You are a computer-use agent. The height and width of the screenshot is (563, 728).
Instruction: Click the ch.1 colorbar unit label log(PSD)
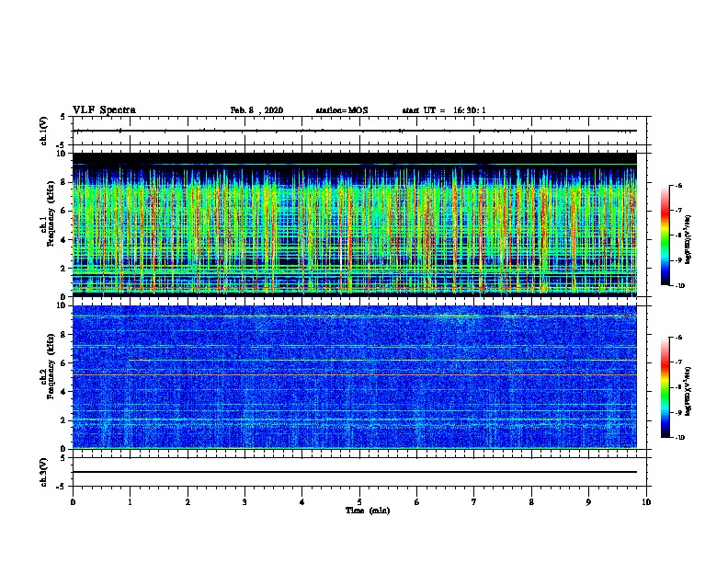[688, 239]
